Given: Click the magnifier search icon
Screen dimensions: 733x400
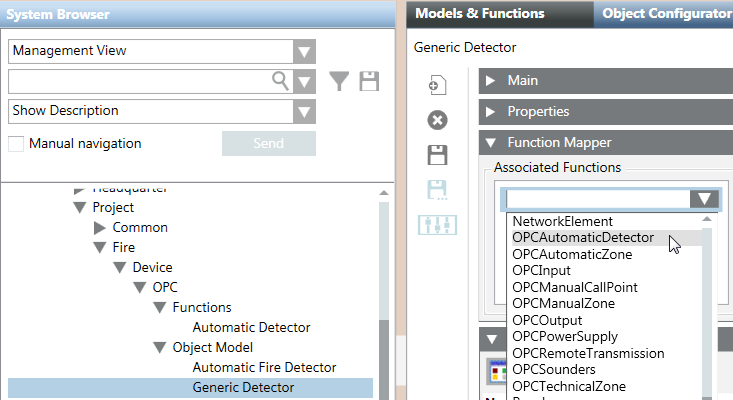Looking at the screenshot, I should 281,81.
